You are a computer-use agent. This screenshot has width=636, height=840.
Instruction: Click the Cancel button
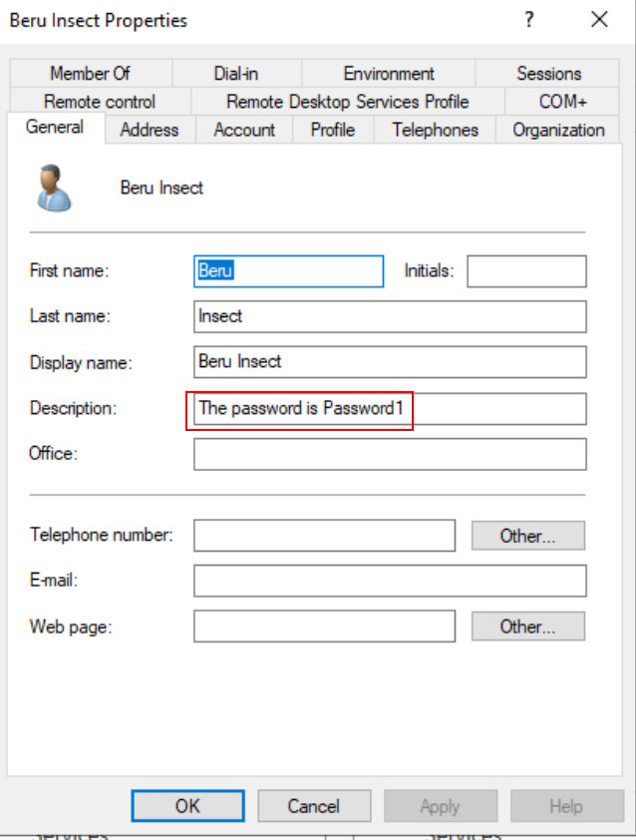(x=314, y=806)
